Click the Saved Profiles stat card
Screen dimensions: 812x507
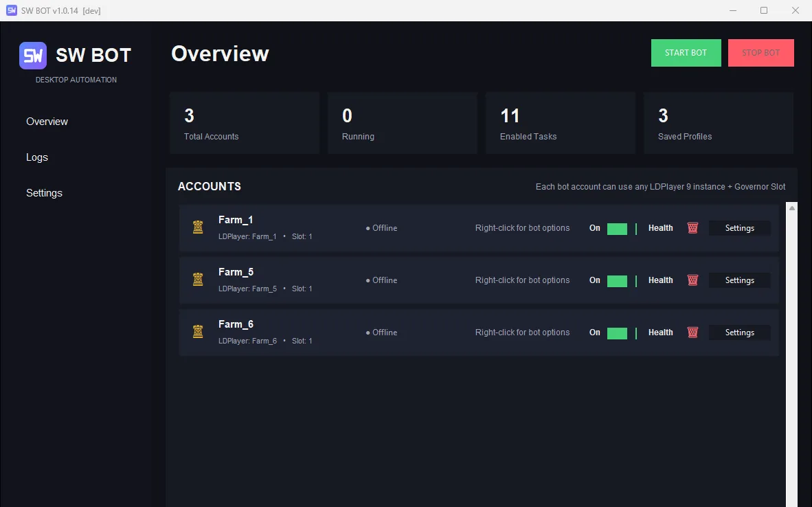[719, 123]
